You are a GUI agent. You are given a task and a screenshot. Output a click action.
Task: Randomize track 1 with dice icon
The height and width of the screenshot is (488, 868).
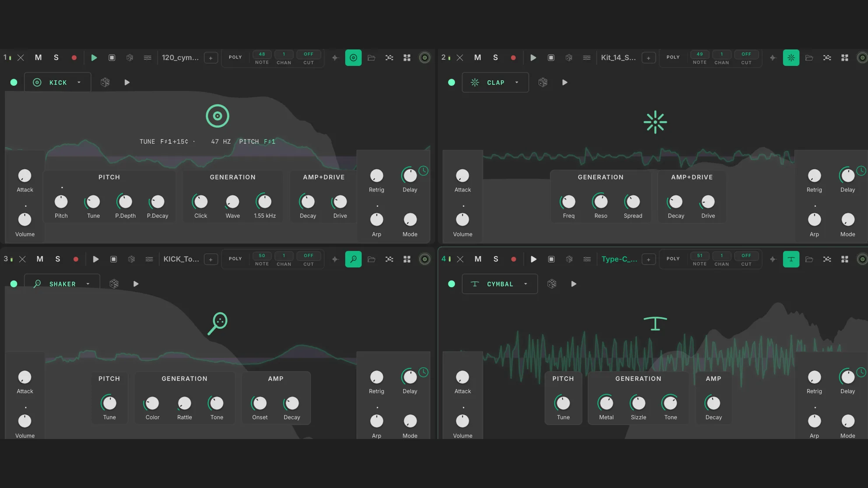130,58
